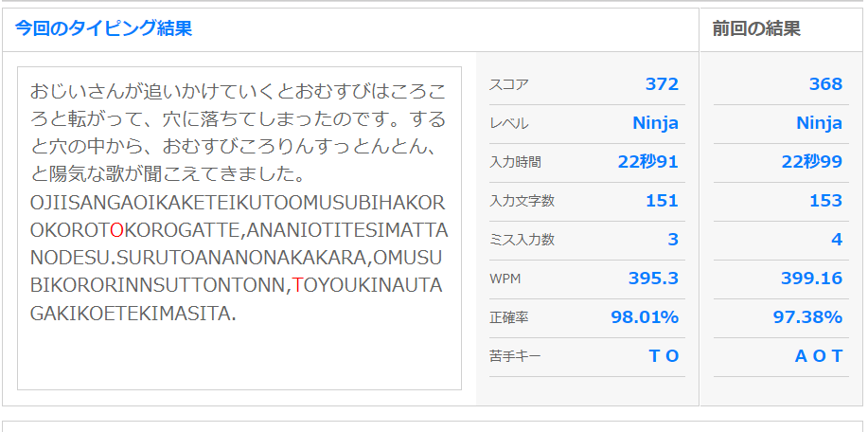Click the current score value 372

[x=662, y=84]
